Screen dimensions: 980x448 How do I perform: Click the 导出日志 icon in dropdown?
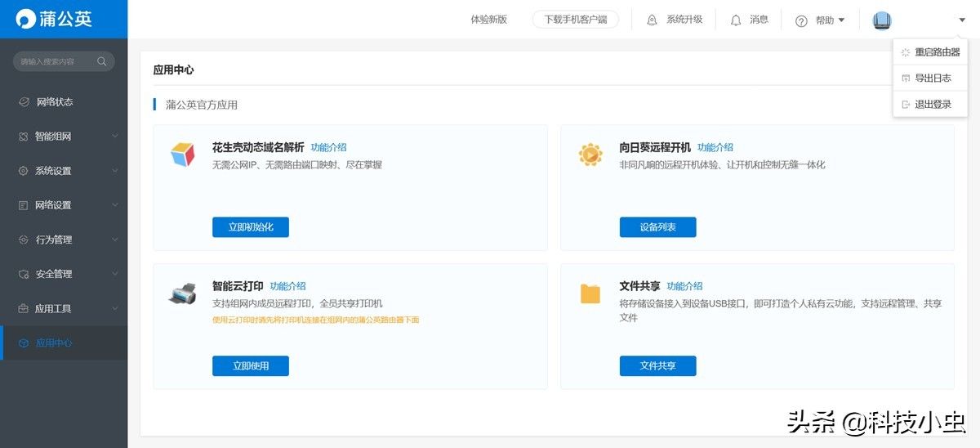(x=905, y=78)
